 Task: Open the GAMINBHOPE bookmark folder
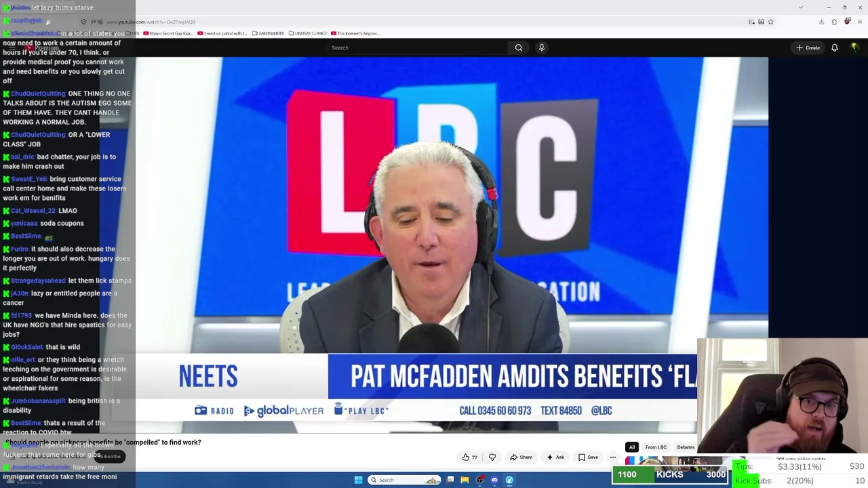269,33
